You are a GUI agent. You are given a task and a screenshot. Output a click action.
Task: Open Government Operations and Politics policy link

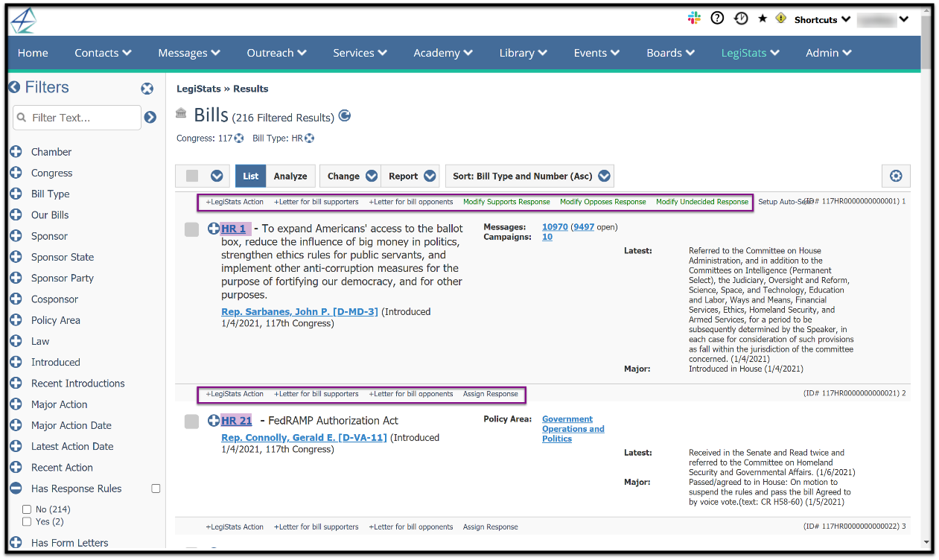[573, 429]
